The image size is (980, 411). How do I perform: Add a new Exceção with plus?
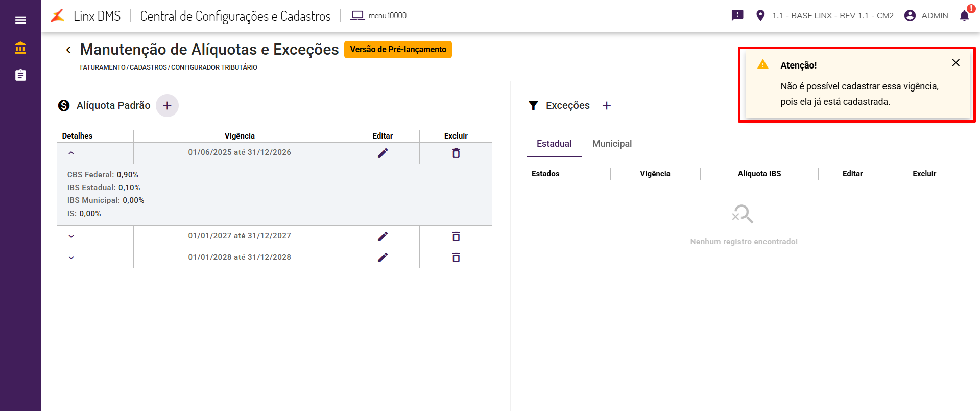pyautogui.click(x=607, y=106)
